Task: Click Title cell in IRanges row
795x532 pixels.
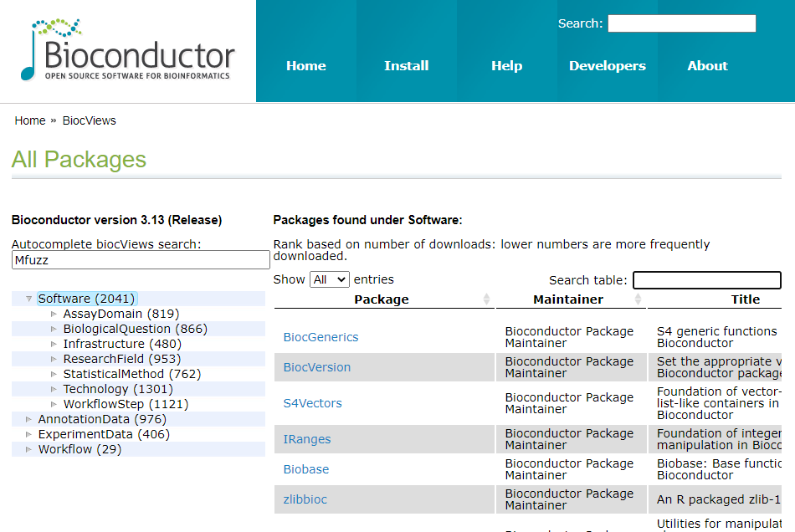Action: click(x=715, y=439)
